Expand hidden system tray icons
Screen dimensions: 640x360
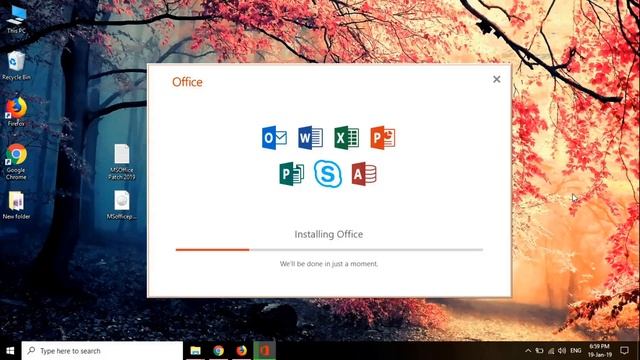pyautogui.click(x=528, y=351)
